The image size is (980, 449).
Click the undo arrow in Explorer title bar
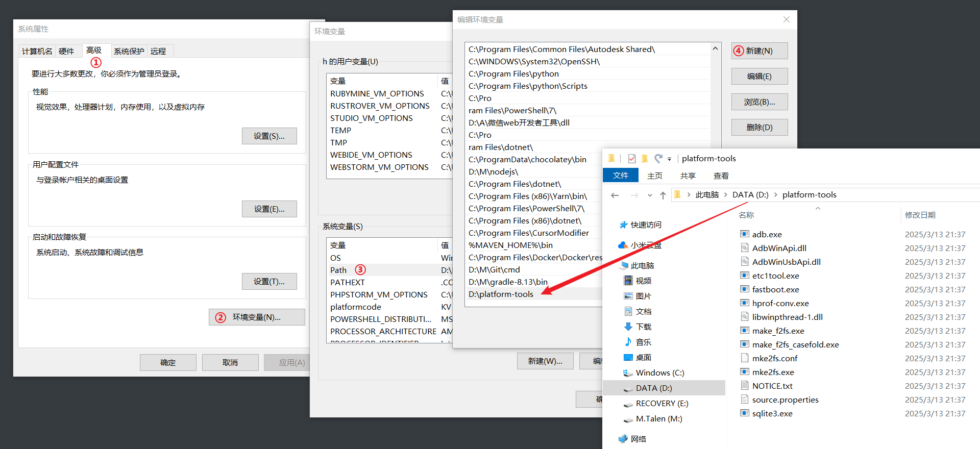click(658, 159)
